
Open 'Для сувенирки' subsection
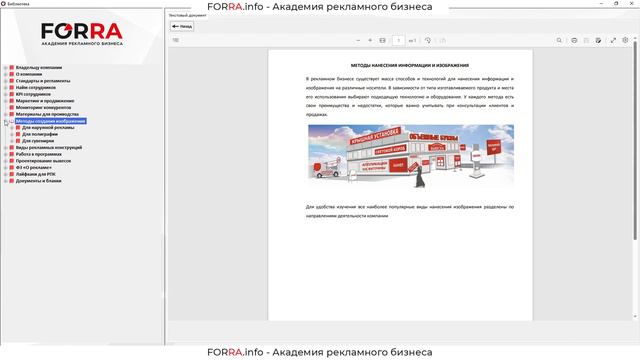coord(38,141)
